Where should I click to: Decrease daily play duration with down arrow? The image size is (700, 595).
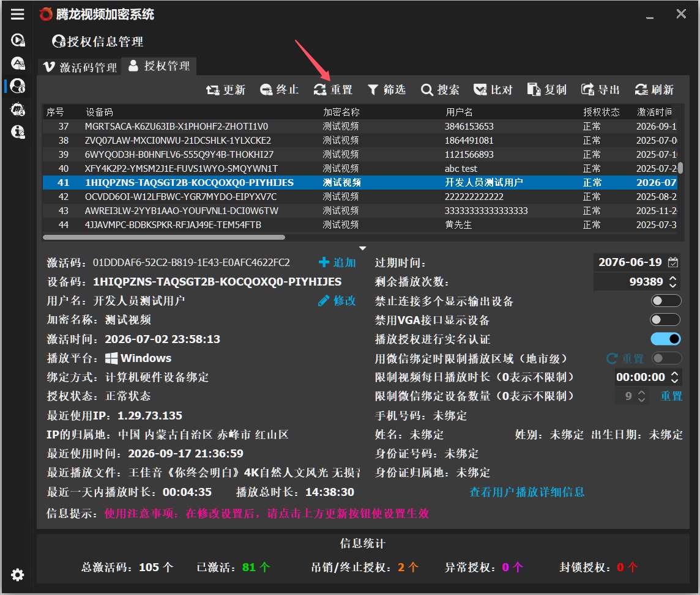pyautogui.click(x=674, y=381)
